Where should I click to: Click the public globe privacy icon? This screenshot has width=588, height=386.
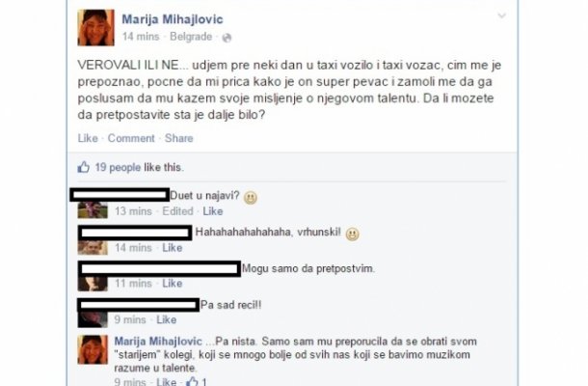227,38
